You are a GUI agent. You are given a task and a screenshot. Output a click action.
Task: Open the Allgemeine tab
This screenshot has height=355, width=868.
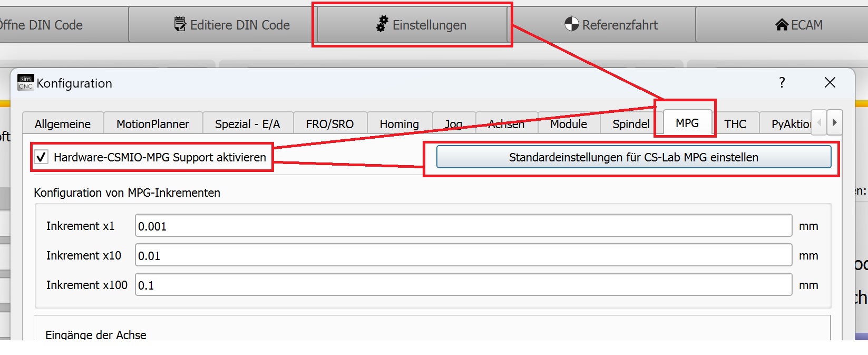pyautogui.click(x=63, y=124)
